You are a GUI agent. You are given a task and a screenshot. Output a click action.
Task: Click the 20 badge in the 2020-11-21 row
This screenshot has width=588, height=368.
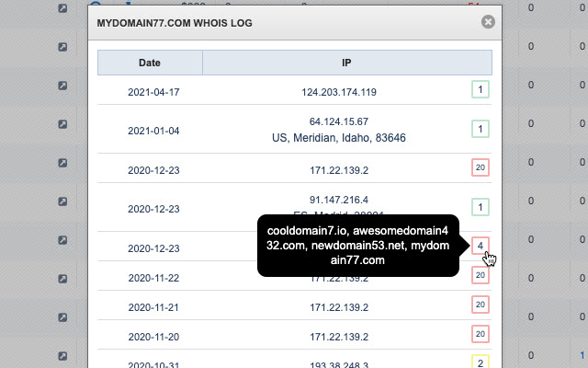pos(481,305)
